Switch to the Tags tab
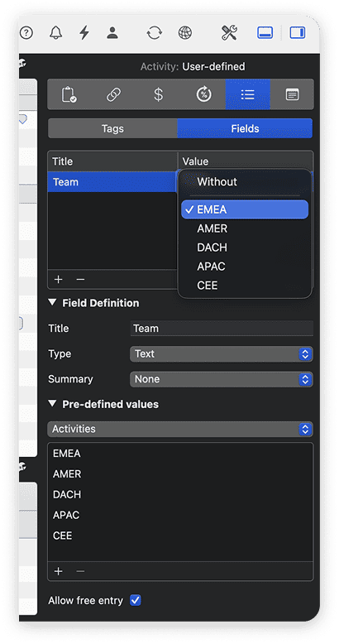The width and height of the screenshot is (339, 644). click(x=112, y=128)
